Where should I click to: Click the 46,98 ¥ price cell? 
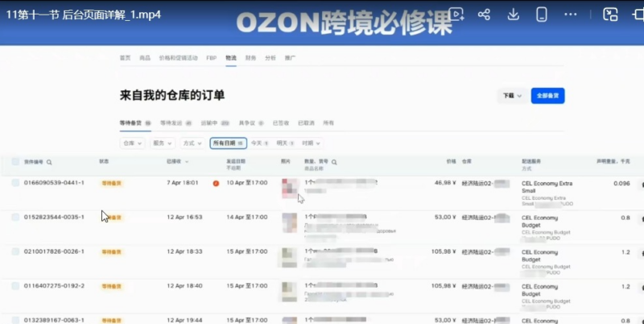(x=445, y=183)
